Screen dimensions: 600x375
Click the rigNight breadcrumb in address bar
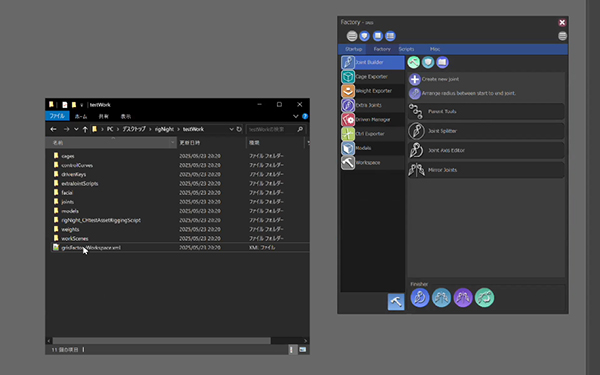165,129
